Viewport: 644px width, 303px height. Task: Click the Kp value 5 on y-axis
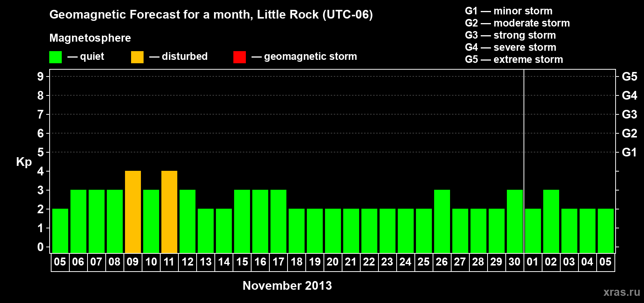click(41, 152)
